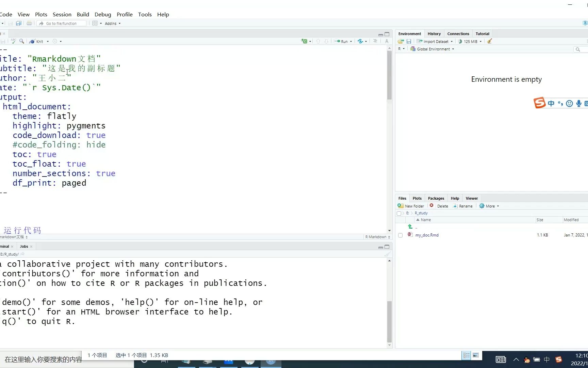The image size is (588, 368).
Task: Switch to the History tab
Action: click(434, 34)
